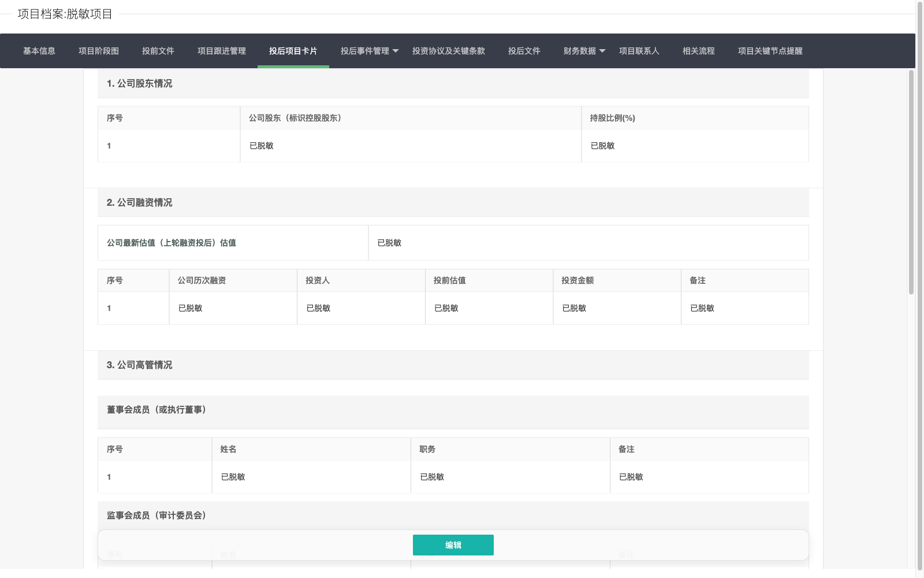The height and width of the screenshot is (578, 924).
Task: Click the 持股比例(%) column header
Action: point(613,118)
